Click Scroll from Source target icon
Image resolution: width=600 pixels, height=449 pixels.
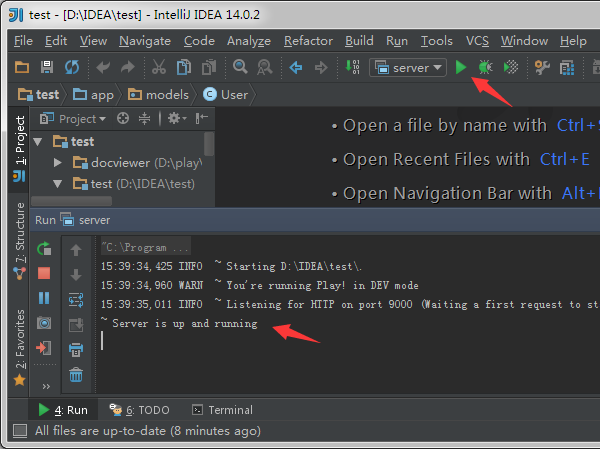tap(123, 118)
